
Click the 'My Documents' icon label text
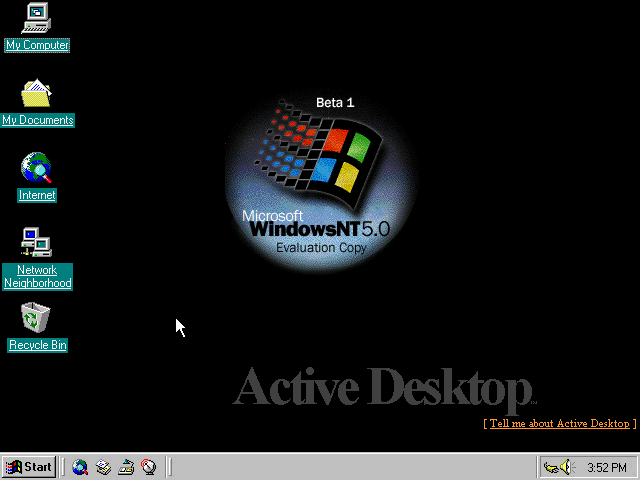tap(38, 120)
